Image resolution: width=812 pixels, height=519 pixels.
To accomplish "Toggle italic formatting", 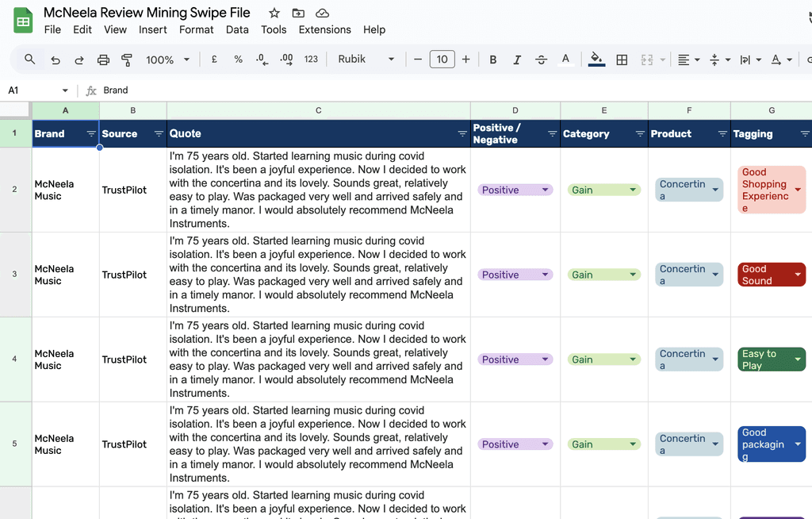I will click(517, 60).
